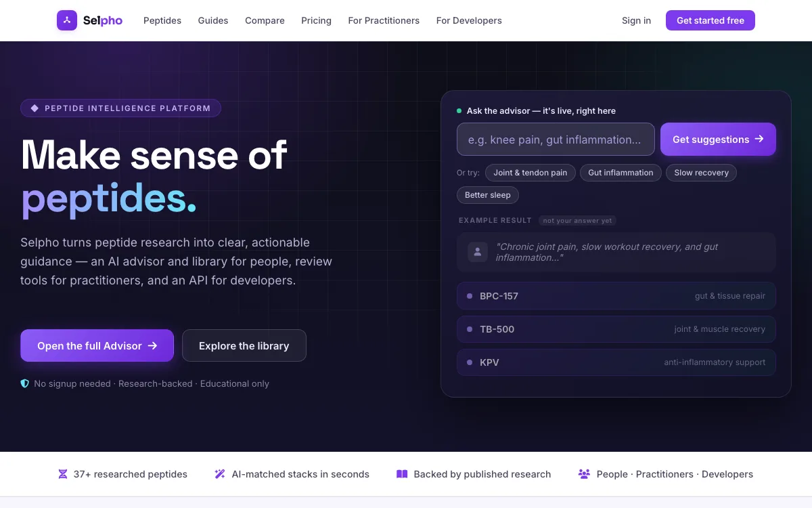
Task: Click the diamond icon in platform badge
Action: click(x=35, y=108)
